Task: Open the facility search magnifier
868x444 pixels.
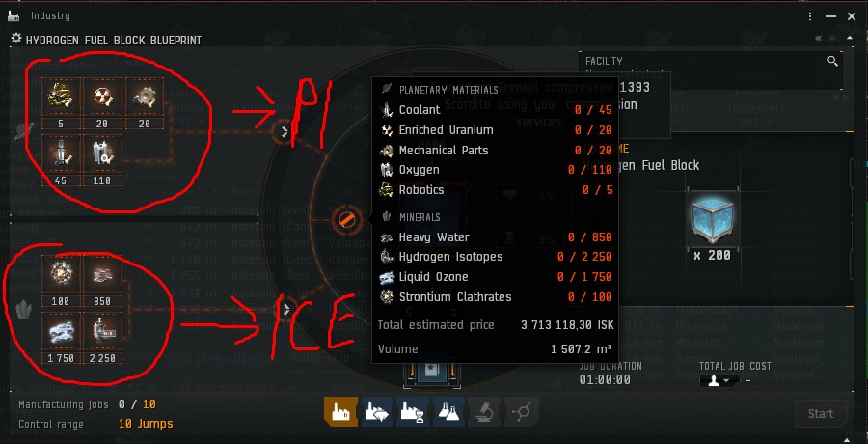Action: (832, 62)
